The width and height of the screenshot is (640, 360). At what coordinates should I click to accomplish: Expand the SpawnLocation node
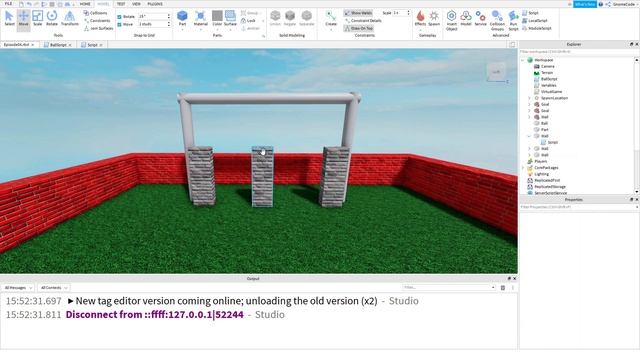tap(530, 98)
